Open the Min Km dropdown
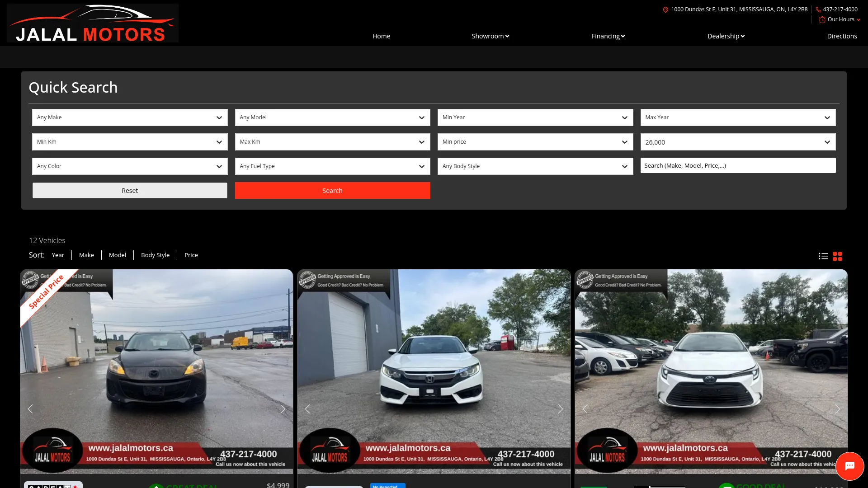The height and width of the screenshot is (488, 868). (x=130, y=142)
